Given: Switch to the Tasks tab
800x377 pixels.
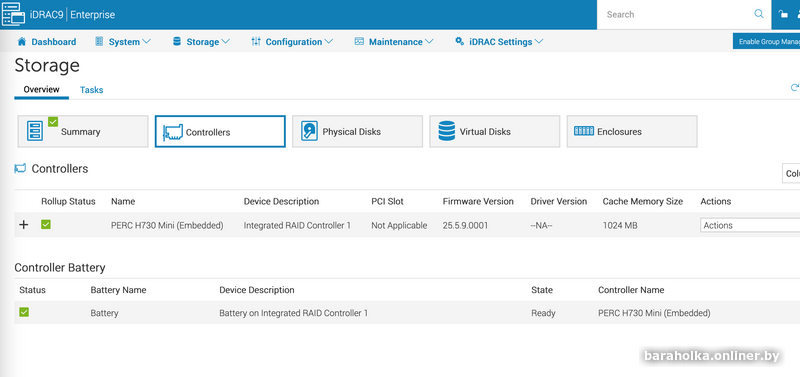Looking at the screenshot, I should 91,90.
